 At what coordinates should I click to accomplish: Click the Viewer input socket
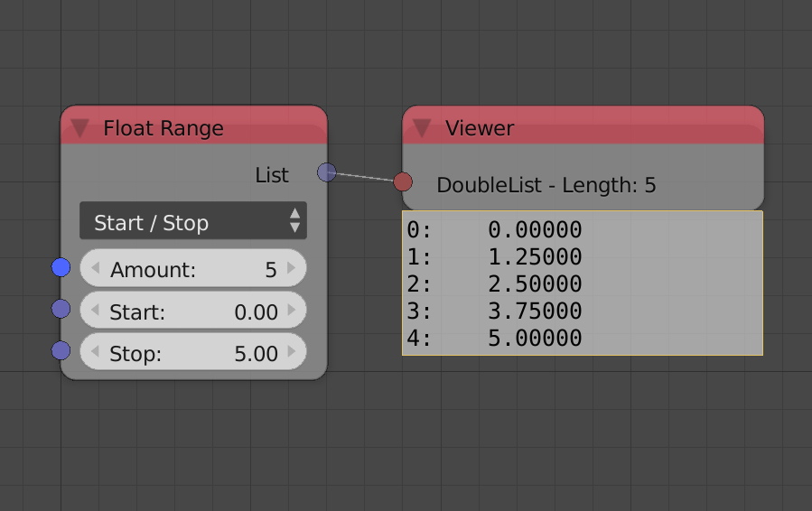(403, 182)
